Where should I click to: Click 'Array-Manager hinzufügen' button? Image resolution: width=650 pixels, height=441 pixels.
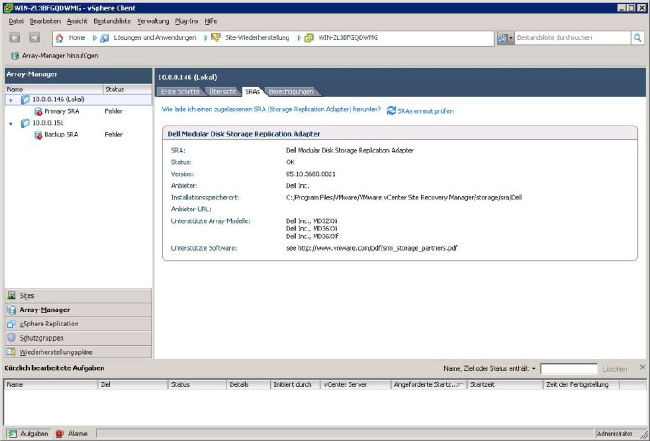click(x=55, y=55)
